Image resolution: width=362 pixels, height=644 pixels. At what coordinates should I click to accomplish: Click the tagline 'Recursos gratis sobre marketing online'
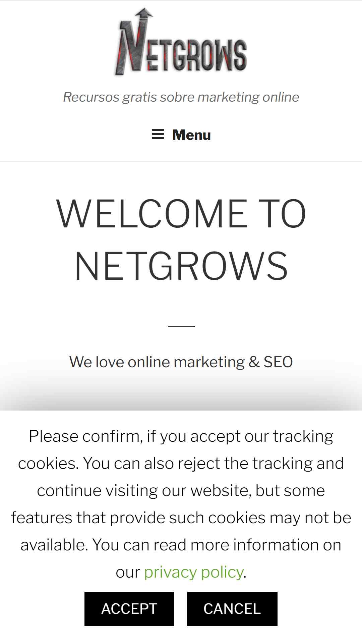[181, 97]
